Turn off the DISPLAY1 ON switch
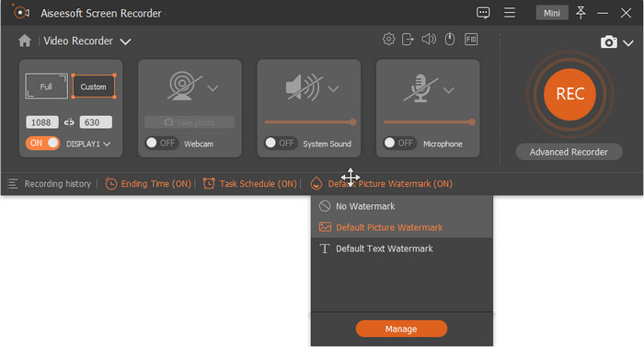 click(42, 143)
